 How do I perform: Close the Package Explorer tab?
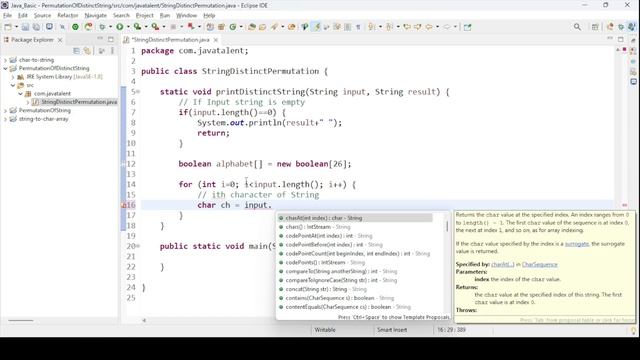[x=60, y=40]
